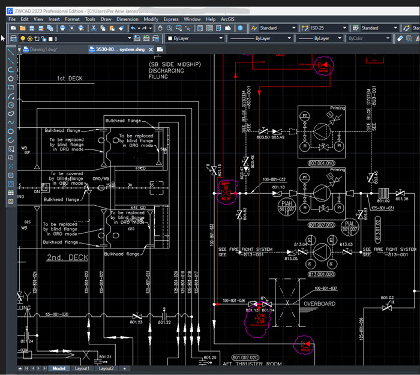Open the ByLayer linetype dropdown

260,39
